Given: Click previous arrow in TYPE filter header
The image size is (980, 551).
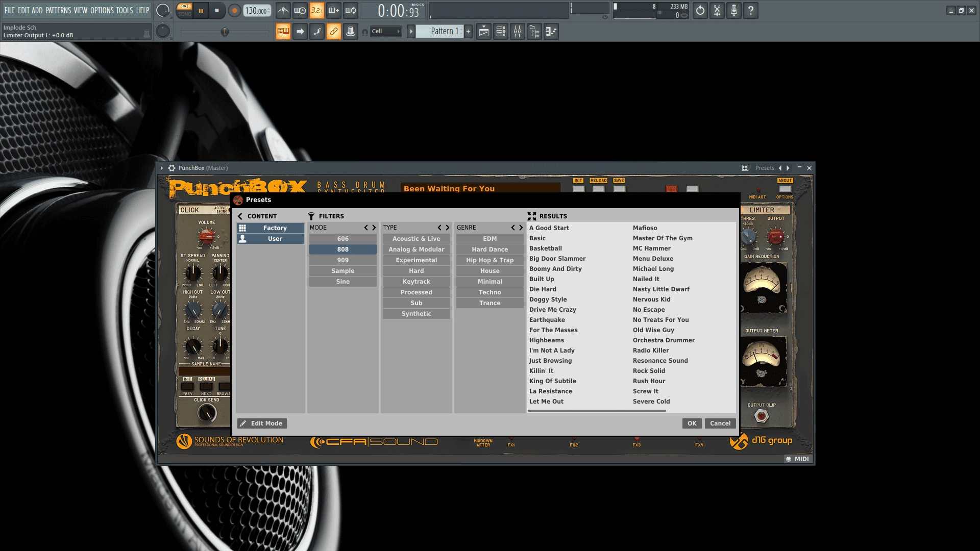Looking at the screenshot, I should (x=439, y=228).
